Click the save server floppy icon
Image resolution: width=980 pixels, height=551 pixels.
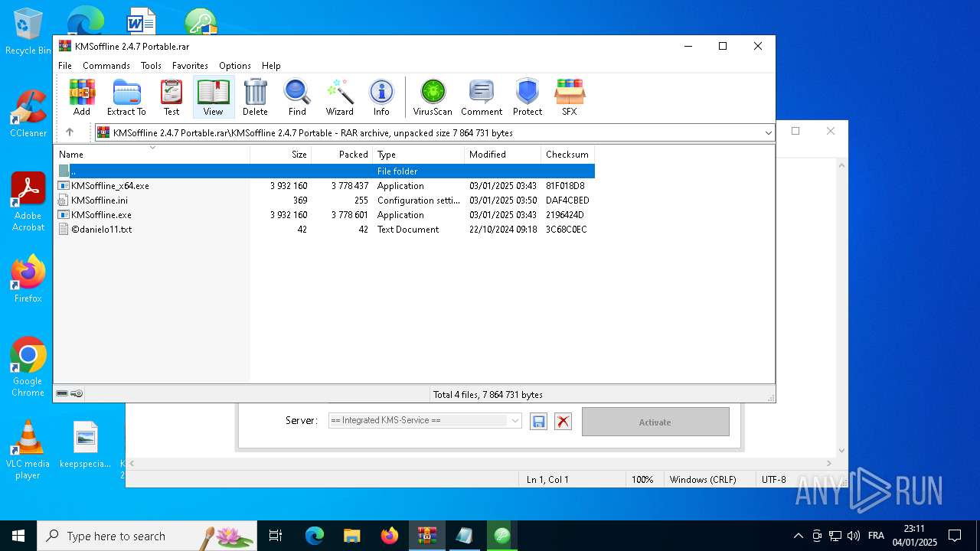tap(538, 422)
